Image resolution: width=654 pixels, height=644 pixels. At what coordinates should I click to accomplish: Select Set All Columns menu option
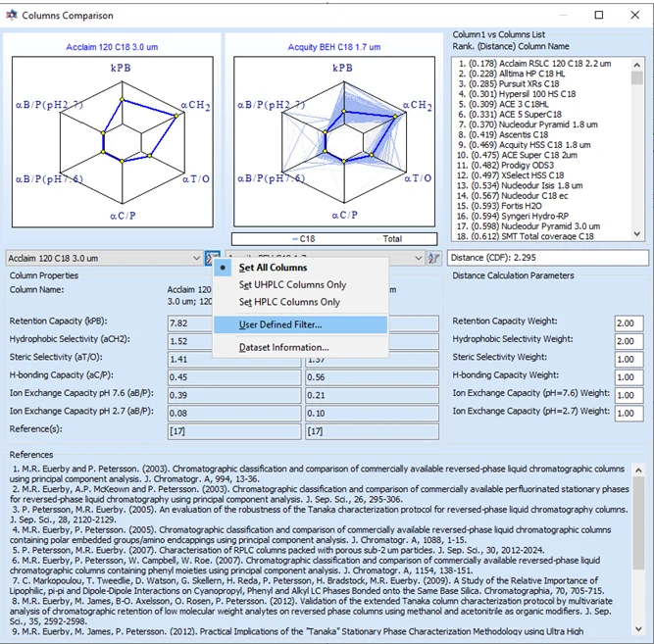tap(301, 268)
